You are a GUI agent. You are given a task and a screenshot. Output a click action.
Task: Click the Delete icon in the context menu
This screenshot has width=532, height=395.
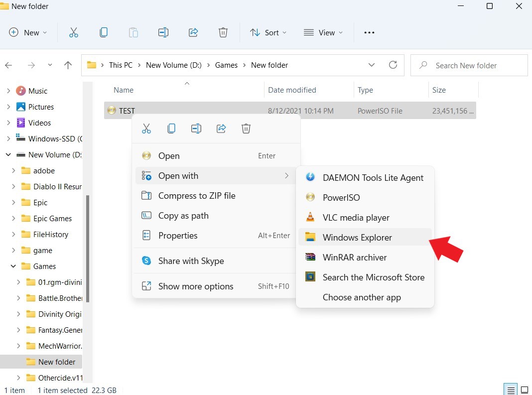click(x=246, y=129)
